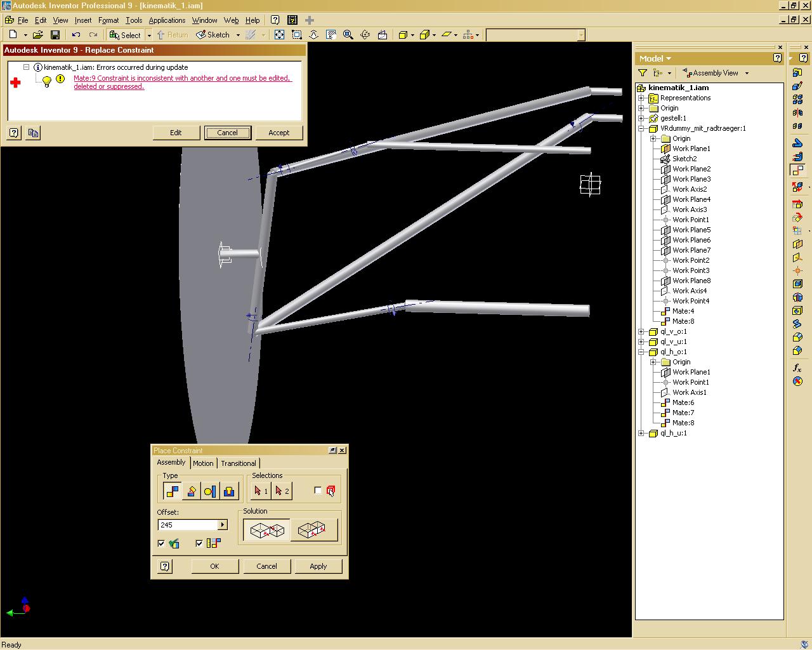Select the Mate constraint type
Viewport: 812px width, 650px height.
(172, 491)
